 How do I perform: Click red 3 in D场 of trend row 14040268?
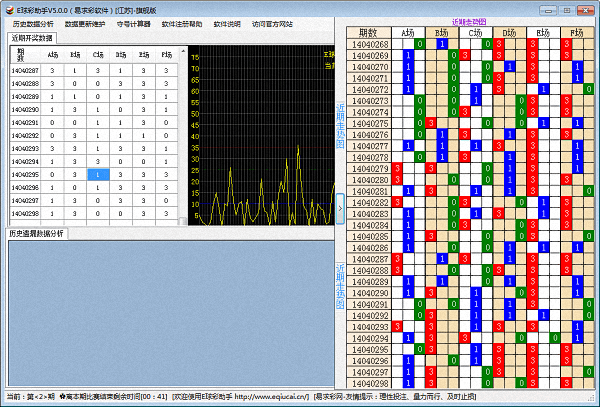[x=498, y=44]
